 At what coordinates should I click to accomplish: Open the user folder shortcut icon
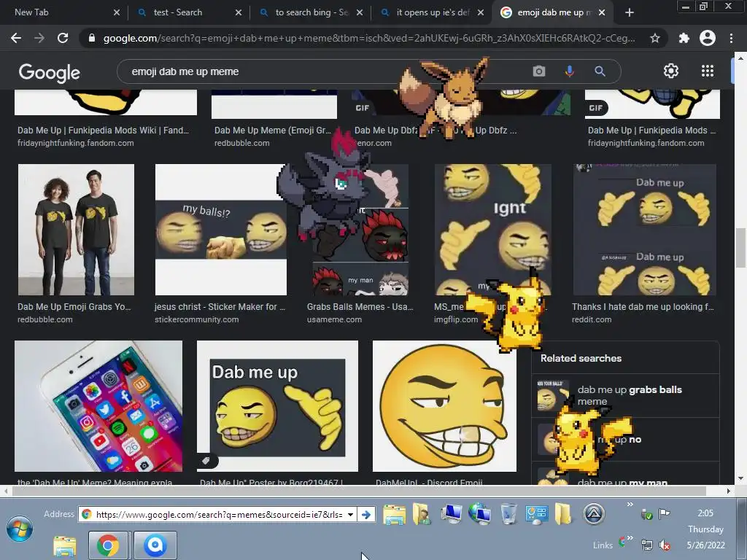[x=422, y=514]
